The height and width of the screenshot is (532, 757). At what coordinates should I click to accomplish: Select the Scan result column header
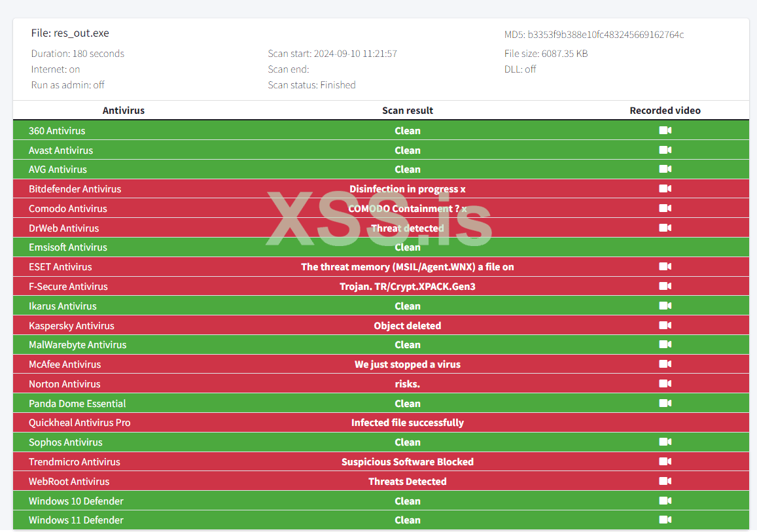(408, 111)
